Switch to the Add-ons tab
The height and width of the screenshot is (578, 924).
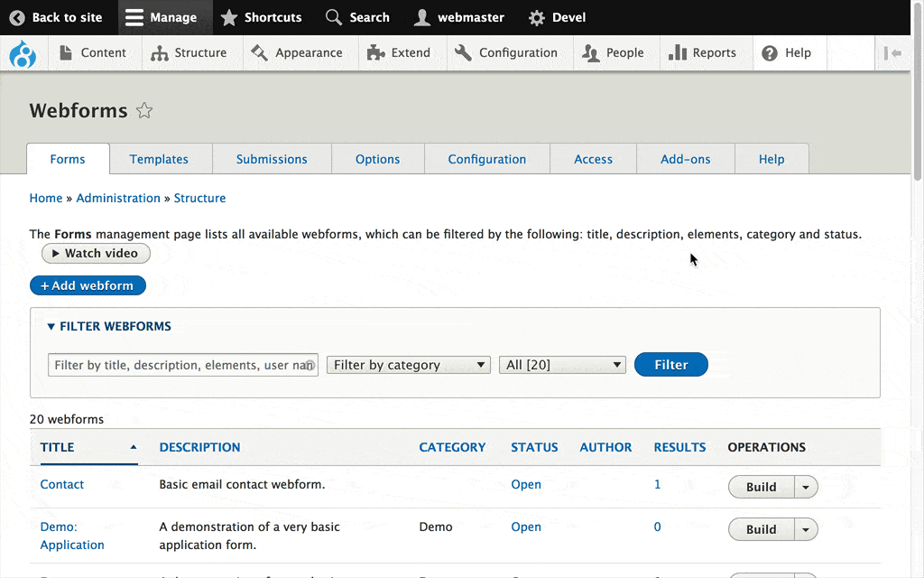click(x=686, y=159)
